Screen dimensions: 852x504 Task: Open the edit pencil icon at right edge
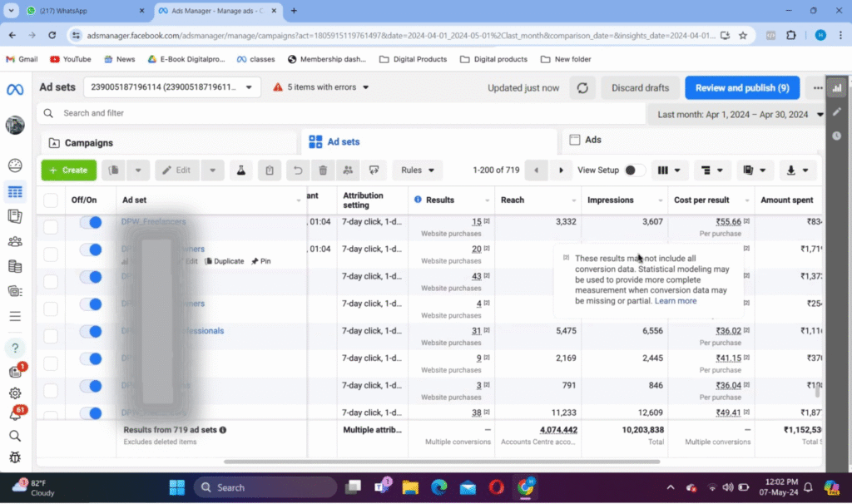(x=837, y=111)
